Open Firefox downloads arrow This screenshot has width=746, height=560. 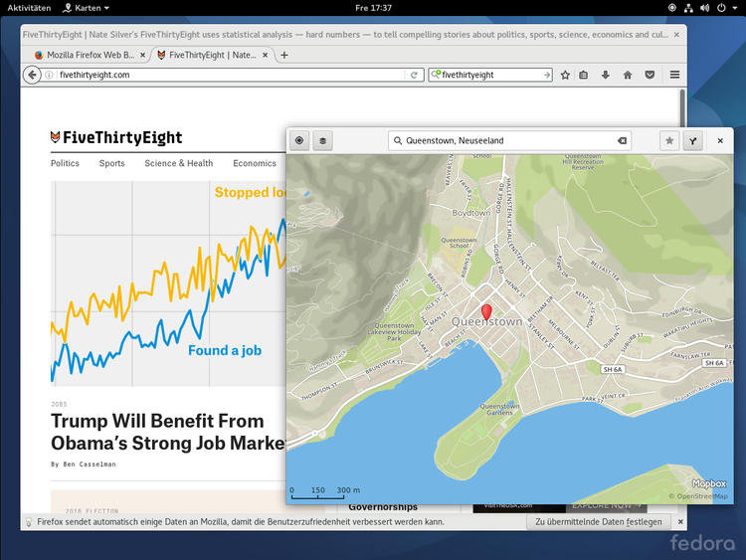pos(605,75)
